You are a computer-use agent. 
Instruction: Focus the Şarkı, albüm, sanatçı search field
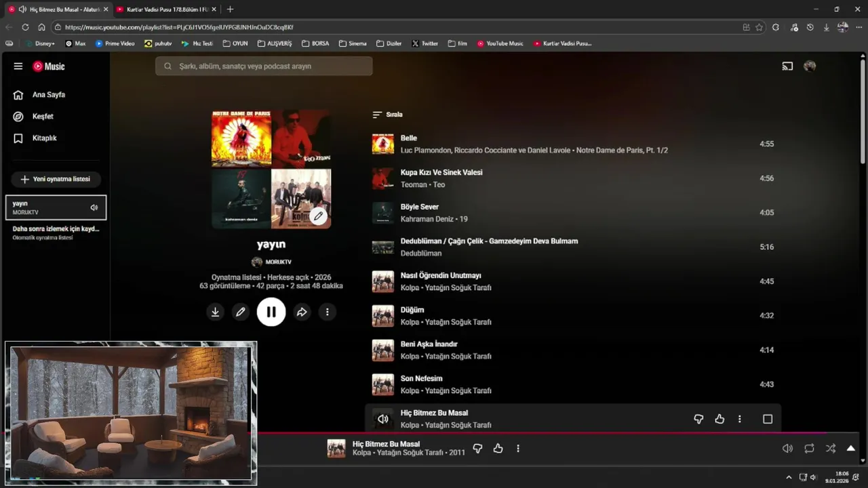pyautogui.click(x=264, y=66)
